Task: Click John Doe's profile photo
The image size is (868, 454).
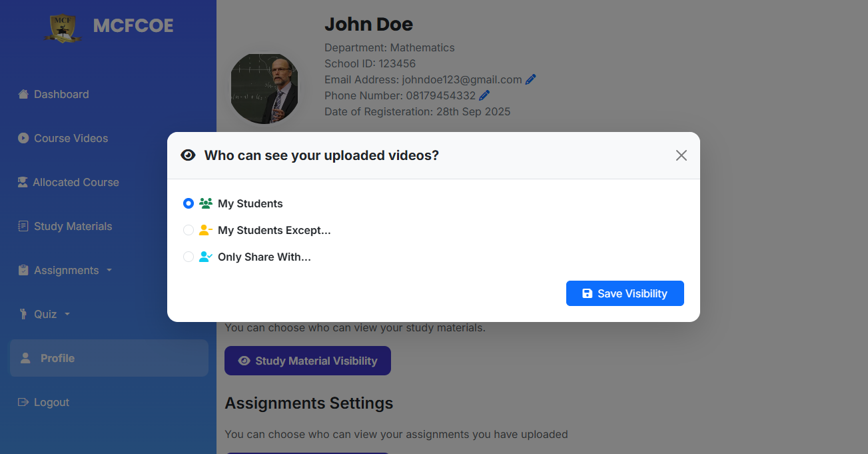Action: (264, 89)
